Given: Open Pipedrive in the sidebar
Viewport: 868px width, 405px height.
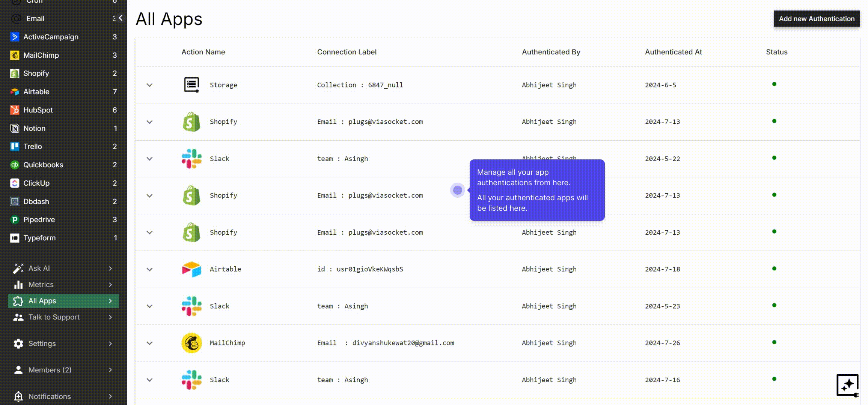Looking at the screenshot, I should point(63,220).
